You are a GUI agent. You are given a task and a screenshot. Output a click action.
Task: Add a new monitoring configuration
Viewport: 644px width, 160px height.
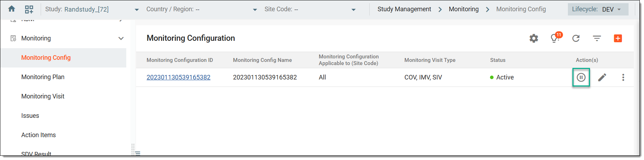[x=618, y=38]
